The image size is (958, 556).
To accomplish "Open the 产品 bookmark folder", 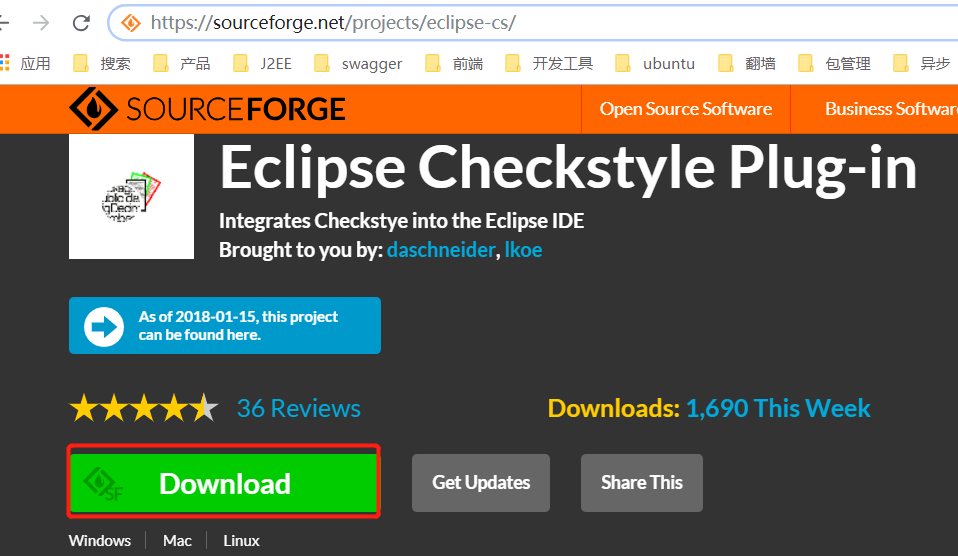I will [181, 63].
